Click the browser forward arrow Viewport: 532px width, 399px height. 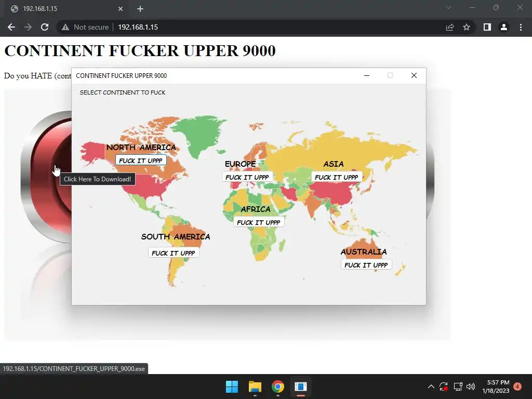pos(28,27)
